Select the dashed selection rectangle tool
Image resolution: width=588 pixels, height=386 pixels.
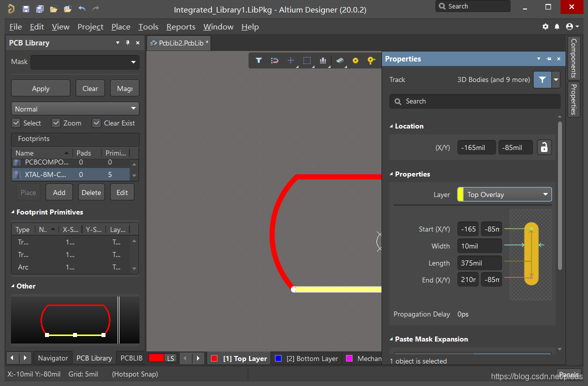tap(307, 60)
